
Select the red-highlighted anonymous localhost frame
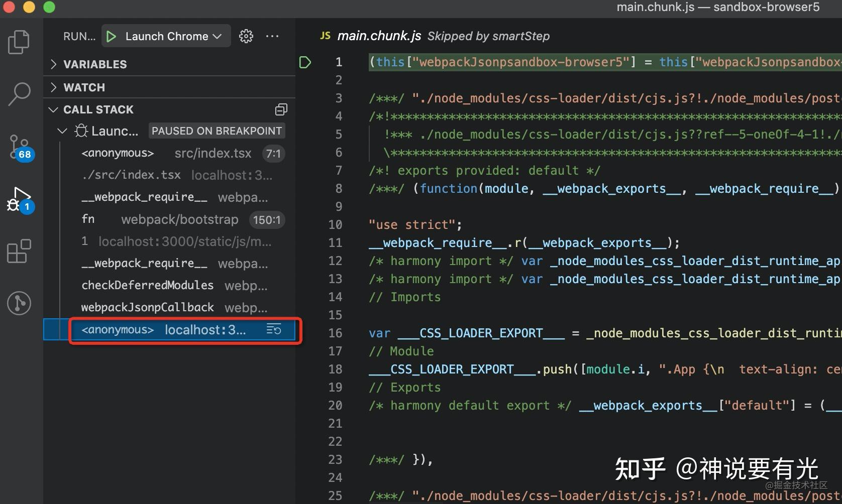pos(151,330)
